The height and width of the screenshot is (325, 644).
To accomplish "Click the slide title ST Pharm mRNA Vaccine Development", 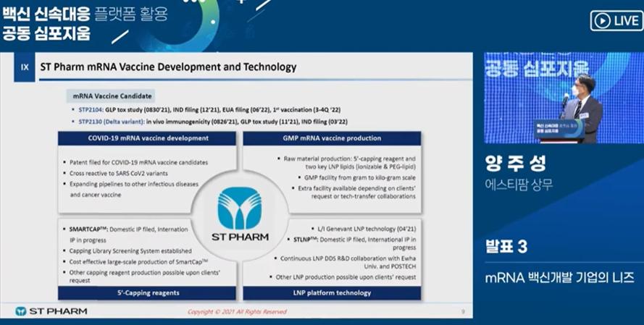I will [x=168, y=67].
